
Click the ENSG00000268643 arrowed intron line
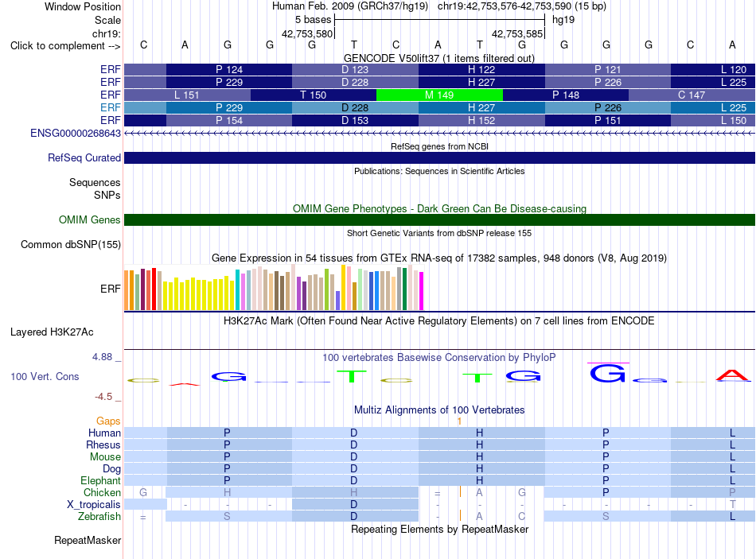pyautogui.click(x=439, y=133)
